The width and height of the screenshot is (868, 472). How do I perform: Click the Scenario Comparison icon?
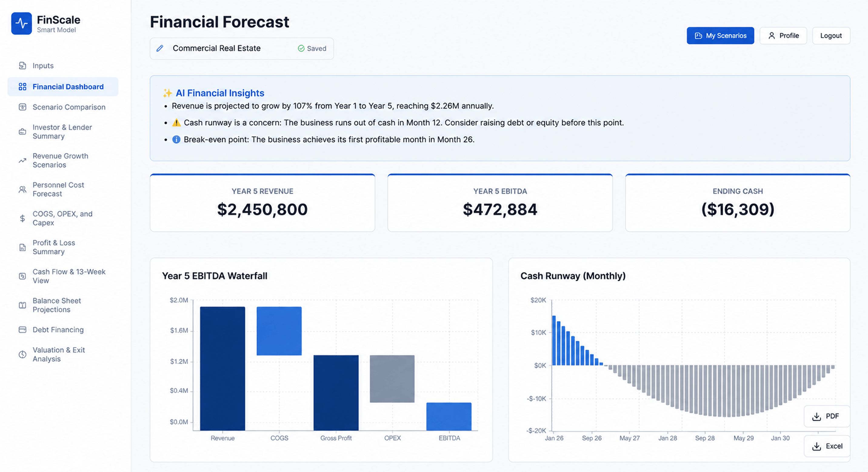22,107
